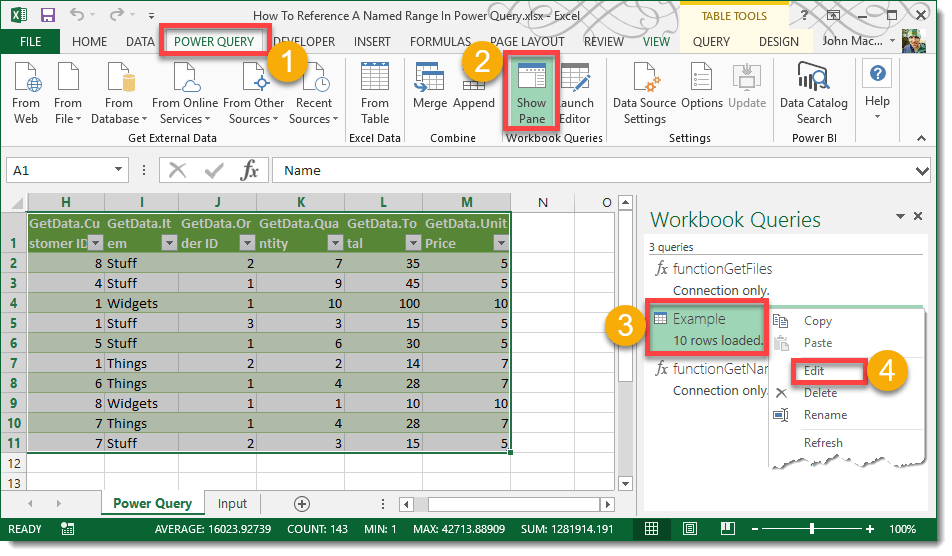This screenshot has height=556, width=952.
Task: Select Edit in the context menu
Action: 817,371
